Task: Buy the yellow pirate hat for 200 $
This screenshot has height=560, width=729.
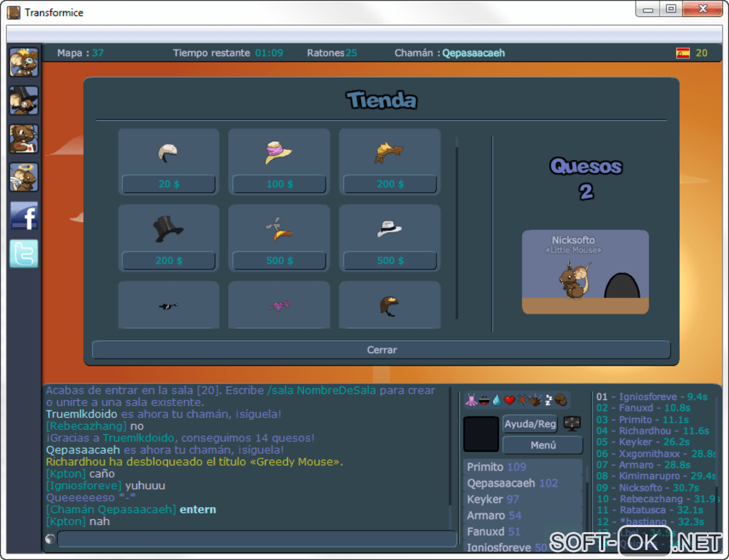Action: tap(390, 184)
